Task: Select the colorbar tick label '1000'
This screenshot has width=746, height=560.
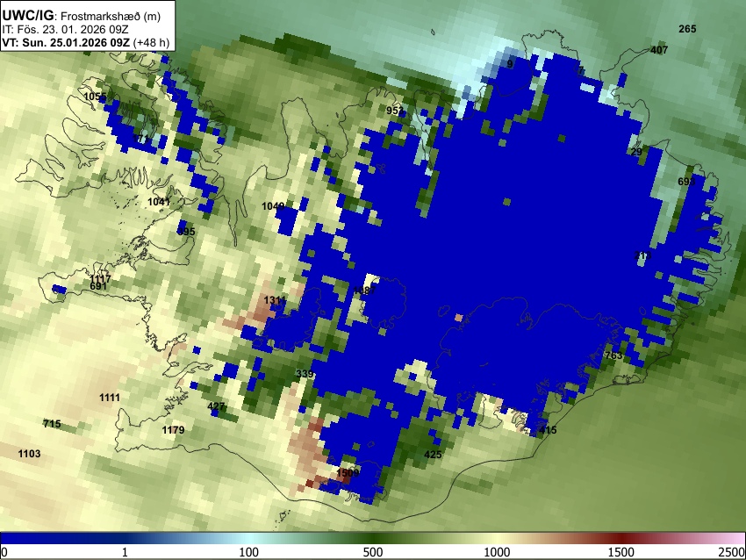Action: (x=497, y=552)
